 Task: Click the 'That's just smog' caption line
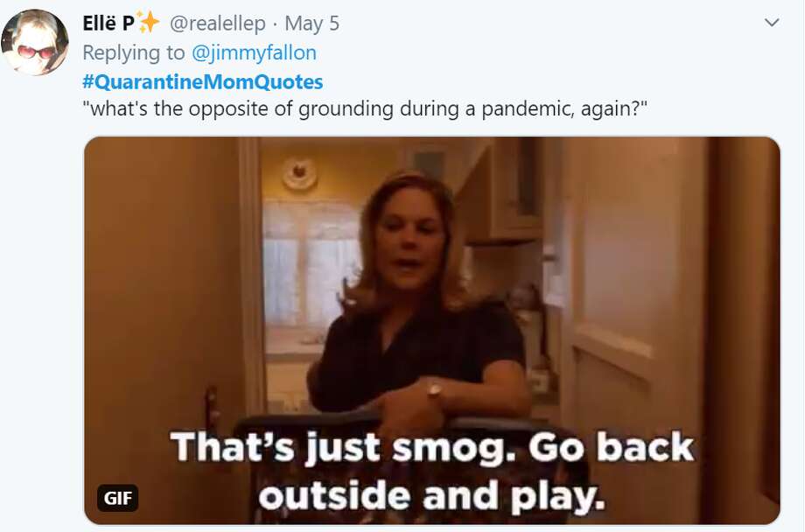(432, 448)
